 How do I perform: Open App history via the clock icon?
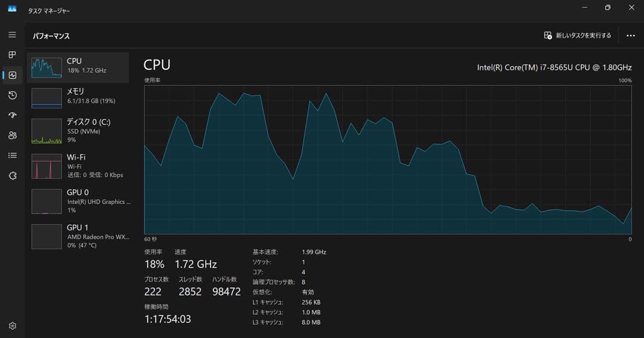(x=13, y=95)
